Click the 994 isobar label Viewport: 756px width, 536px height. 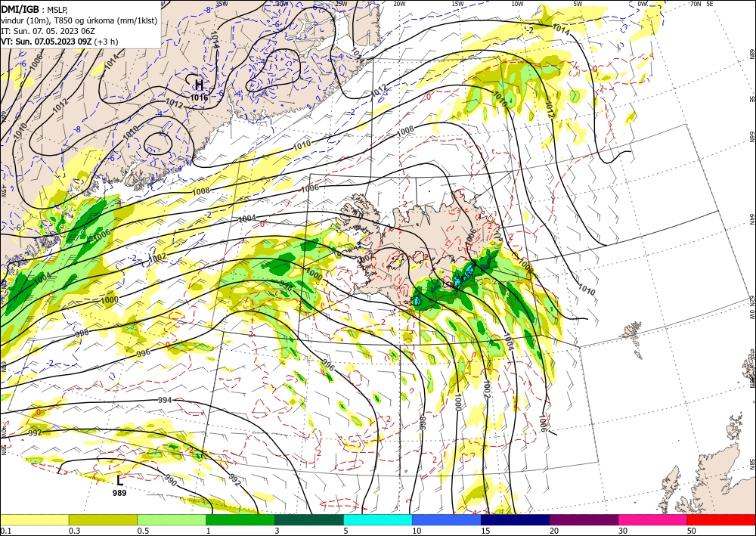click(x=165, y=400)
